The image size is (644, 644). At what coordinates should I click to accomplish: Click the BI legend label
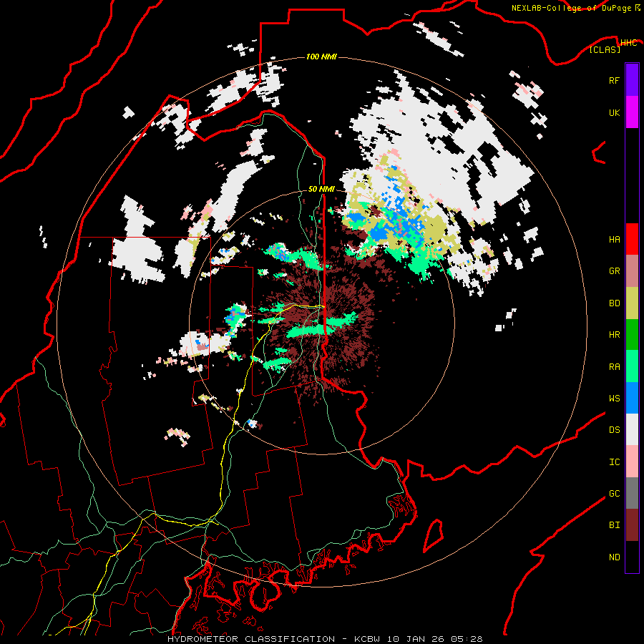click(614, 525)
